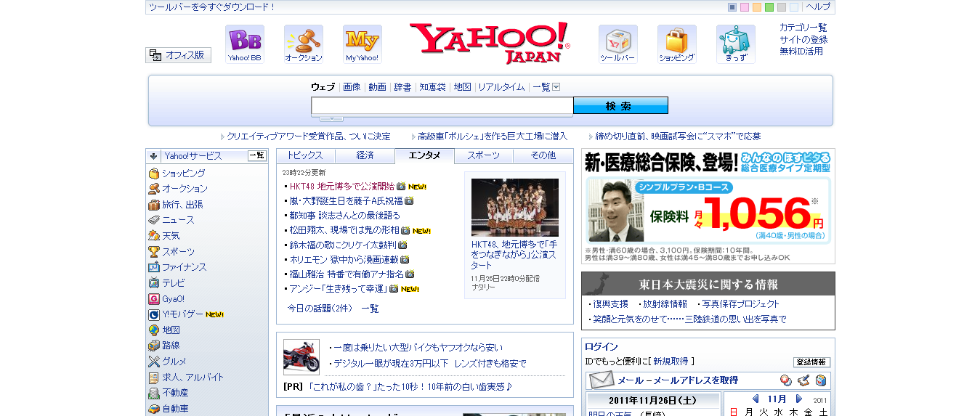Switch to the 経済 news tab
Viewport: 980px width, 416px height.
pyautogui.click(x=365, y=155)
